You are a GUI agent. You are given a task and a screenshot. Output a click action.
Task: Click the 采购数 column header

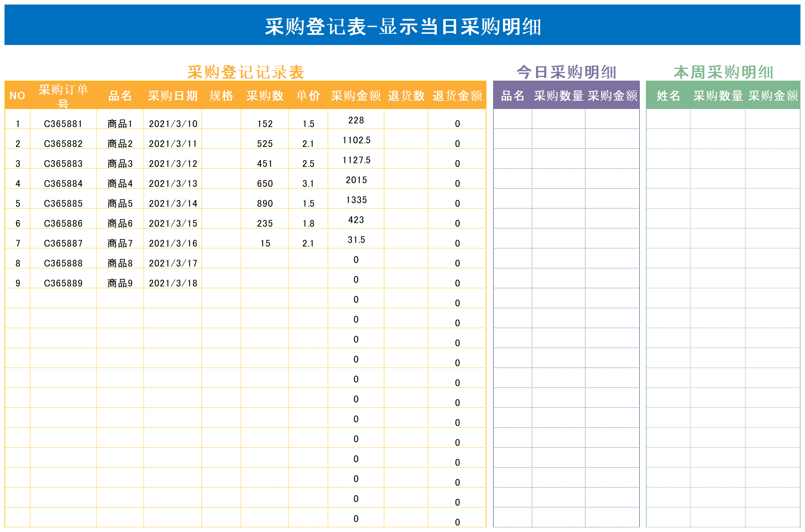tap(265, 95)
